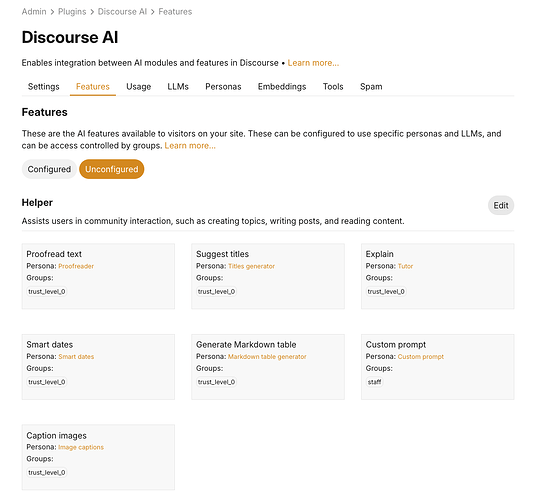Select the Unconfigured filter pill

point(112,169)
